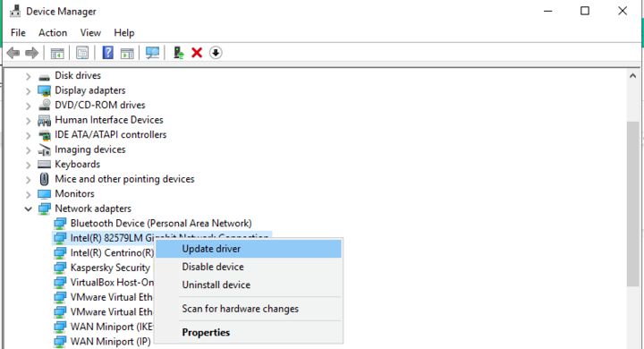644x349 pixels.
Task: Maximize the Device Manager window
Action: click(x=585, y=11)
